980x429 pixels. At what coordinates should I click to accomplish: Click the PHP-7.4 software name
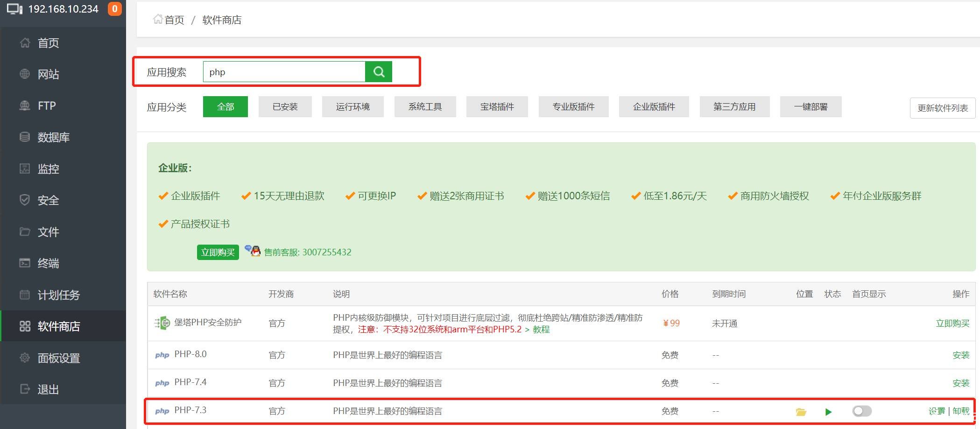click(190, 382)
